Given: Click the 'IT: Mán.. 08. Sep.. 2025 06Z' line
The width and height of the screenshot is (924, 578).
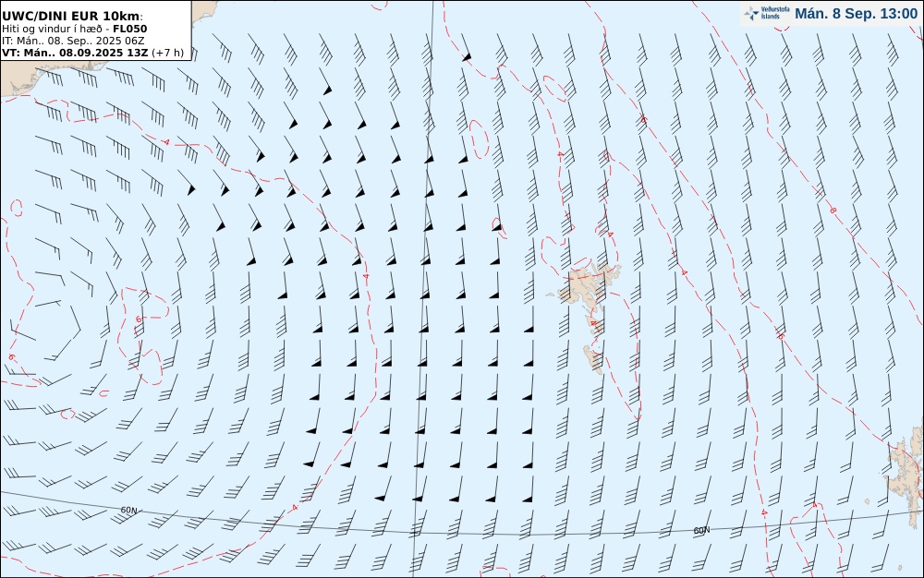Looking at the screenshot, I should [x=72, y=41].
